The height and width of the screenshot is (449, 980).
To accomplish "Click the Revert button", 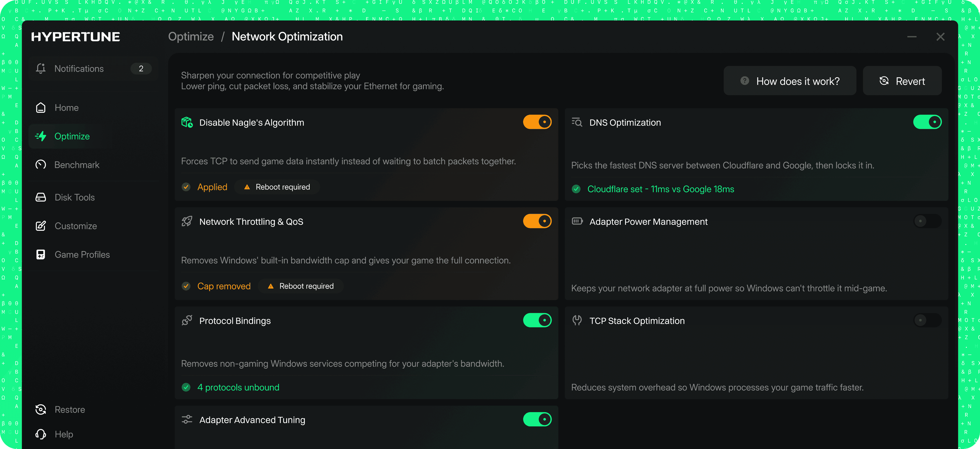I will click(x=902, y=81).
